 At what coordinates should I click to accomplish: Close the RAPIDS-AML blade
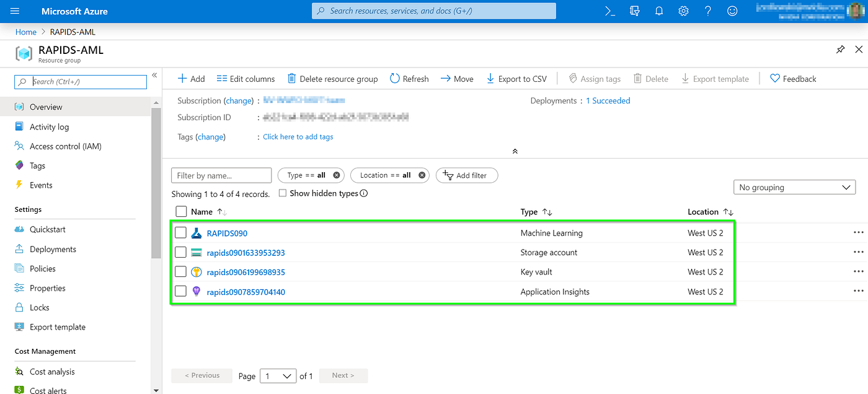859,50
